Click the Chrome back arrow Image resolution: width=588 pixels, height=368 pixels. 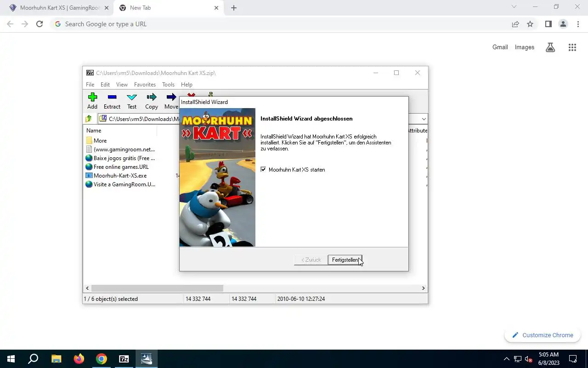point(10,24)
